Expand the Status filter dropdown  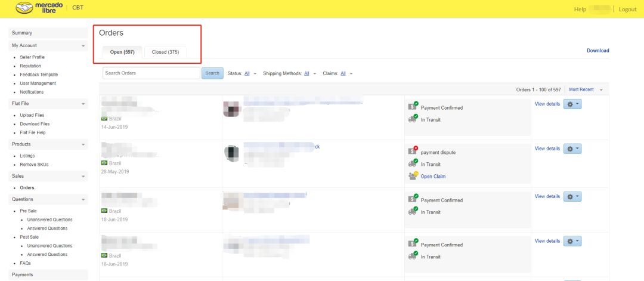[x=255, y=73]
